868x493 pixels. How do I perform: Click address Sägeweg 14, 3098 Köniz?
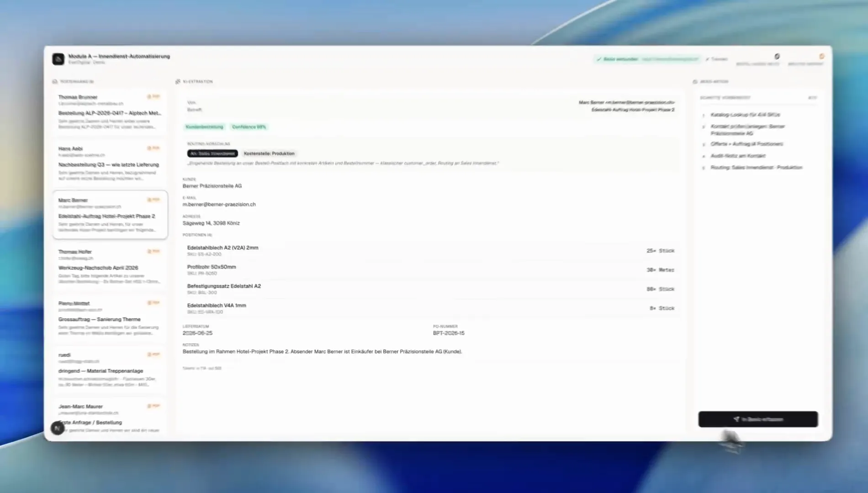211,223
